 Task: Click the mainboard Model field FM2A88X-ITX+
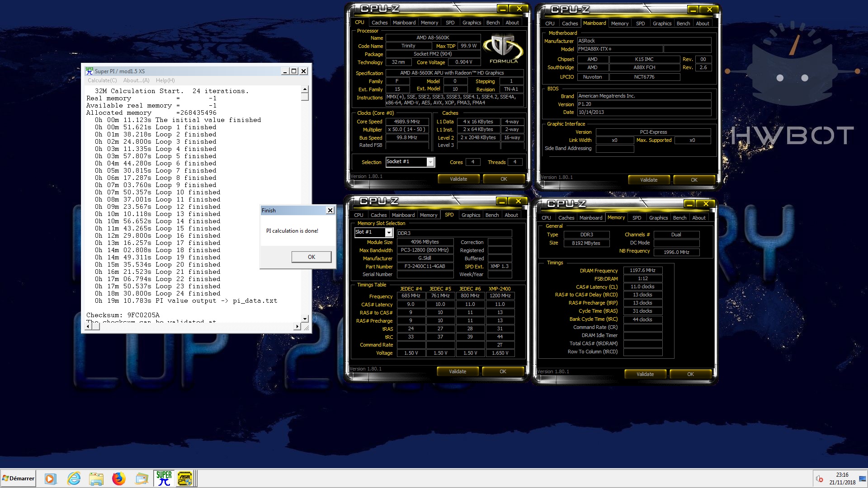tap(620, 49)
